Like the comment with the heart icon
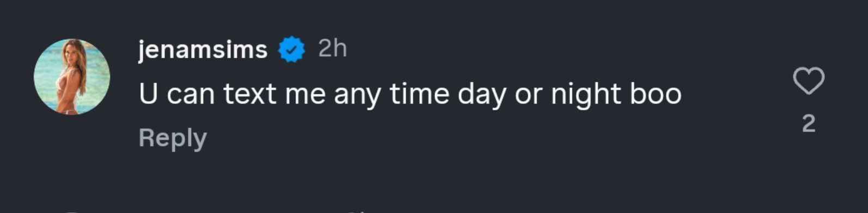 809,81
